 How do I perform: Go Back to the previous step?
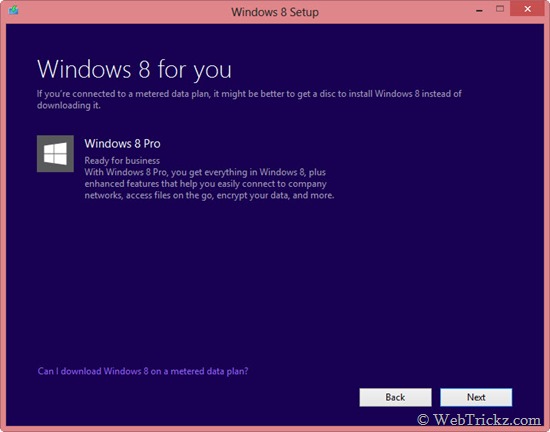pos(395,397)
